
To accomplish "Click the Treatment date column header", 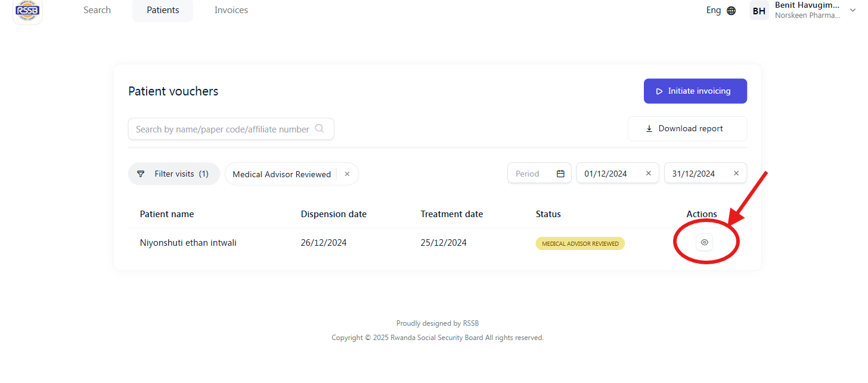I will click(x=452, y=214).
